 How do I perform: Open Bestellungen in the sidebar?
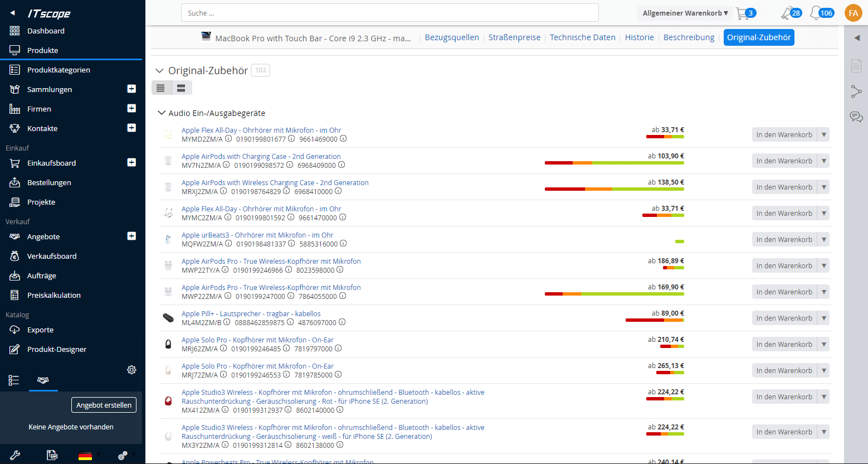(x=49, y=182)
